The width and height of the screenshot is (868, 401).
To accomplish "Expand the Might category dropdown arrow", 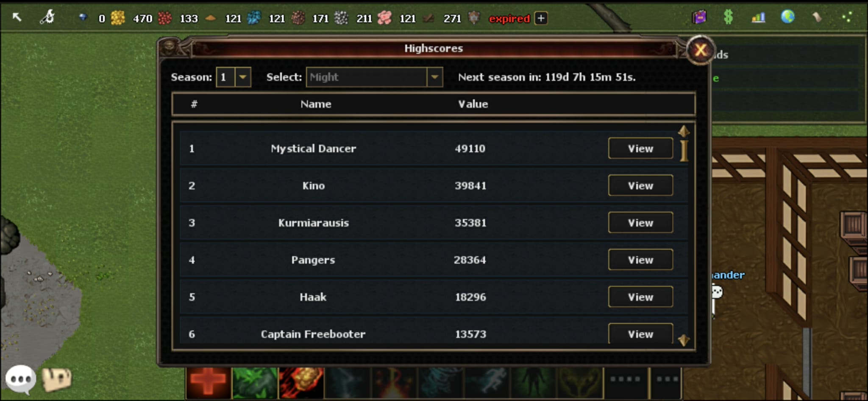I will click(x=435, y=77).
